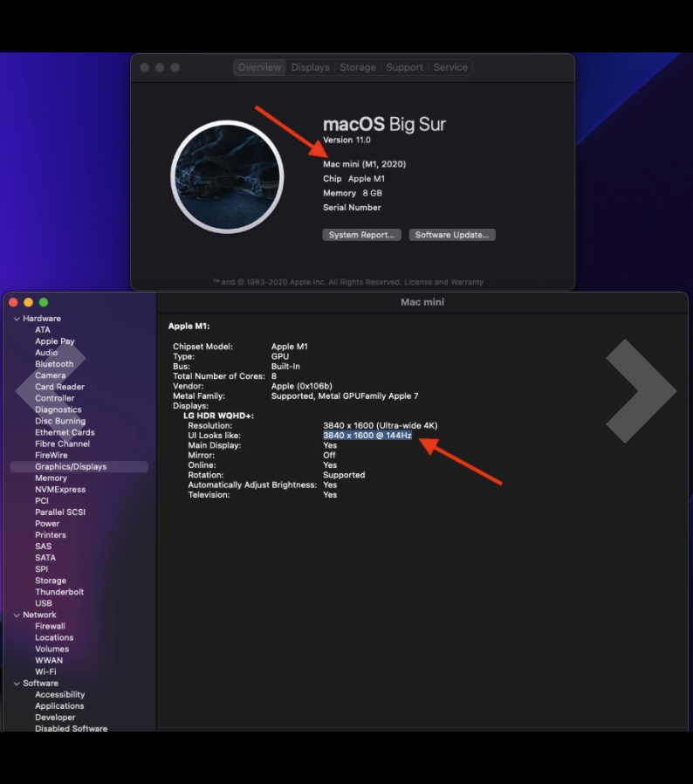The image size is (693, 784).
Task: Select Ethernet Cards in the sidebar
Action: (x=65, y=432)
